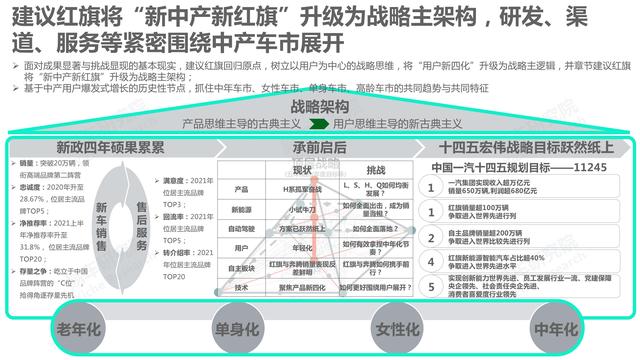Click the 忠诚度：2020年升至 bullet
The width and height of the screenshot is (640, 360).
click(49, 199)
